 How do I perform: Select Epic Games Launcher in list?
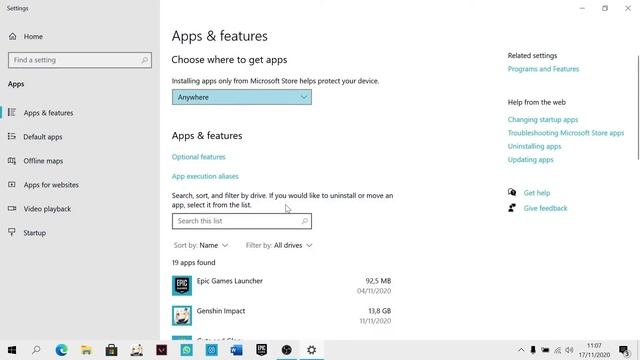[282, 285]
